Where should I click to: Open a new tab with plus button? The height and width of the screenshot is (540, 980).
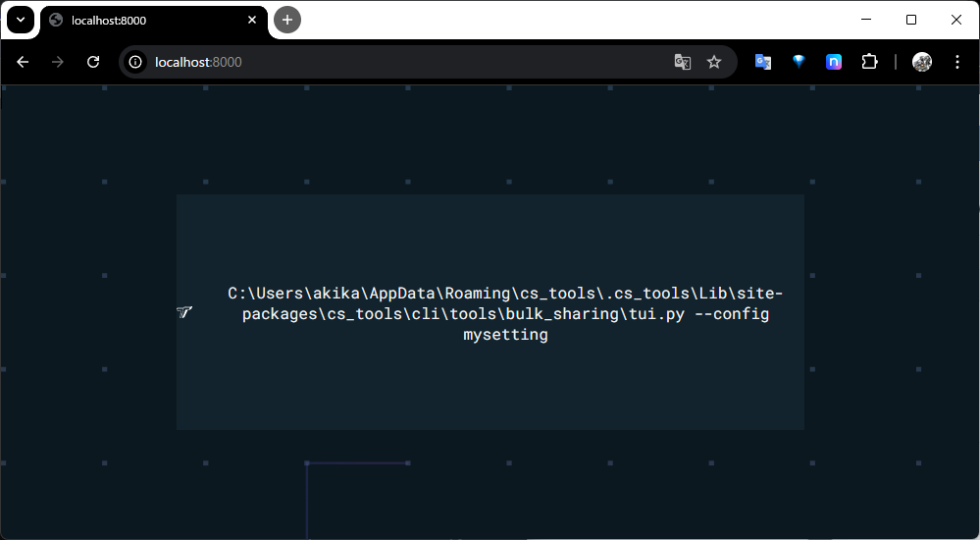287,20
